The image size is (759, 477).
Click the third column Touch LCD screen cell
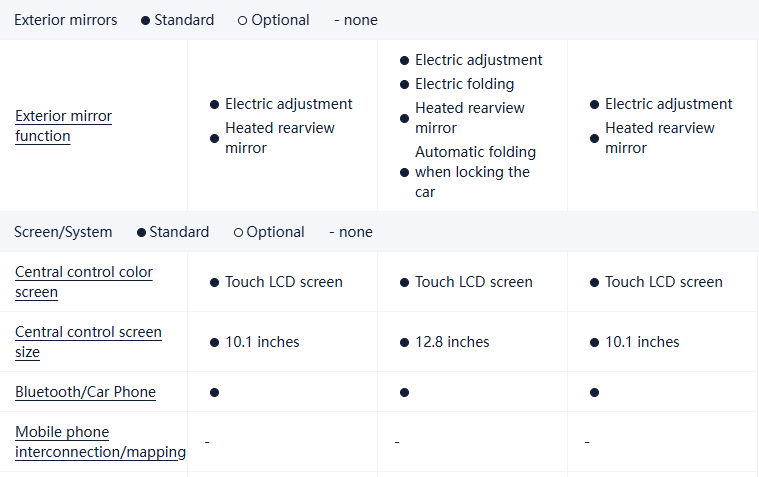coord(663,282)
